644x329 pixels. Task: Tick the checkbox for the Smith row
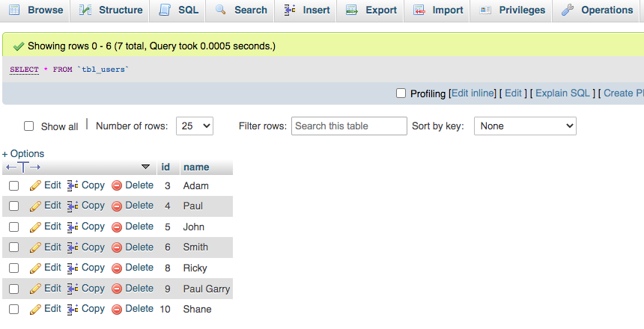[x=14, y=247]
